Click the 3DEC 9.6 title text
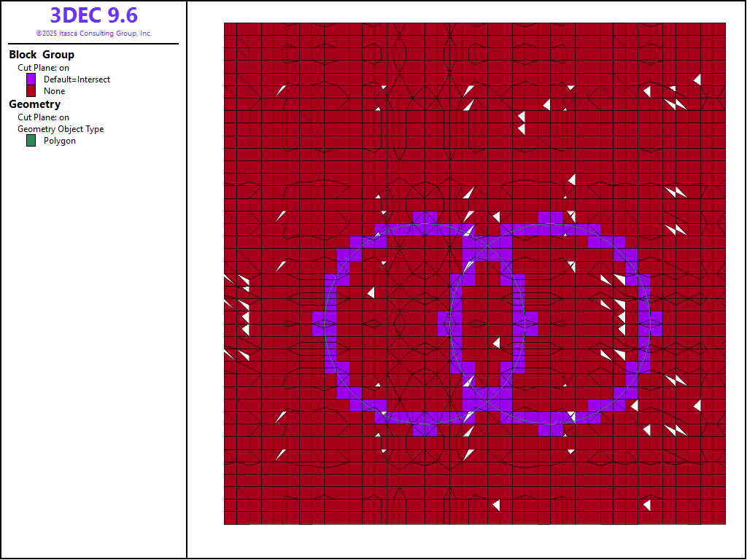The height and width of the screenshot is (560, 747). coord(93,16)
